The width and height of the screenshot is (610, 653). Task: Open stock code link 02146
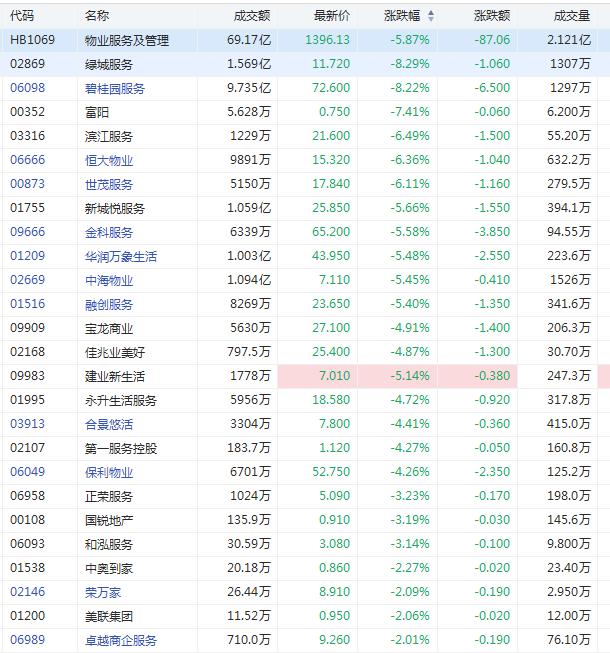tap(27, 592)
